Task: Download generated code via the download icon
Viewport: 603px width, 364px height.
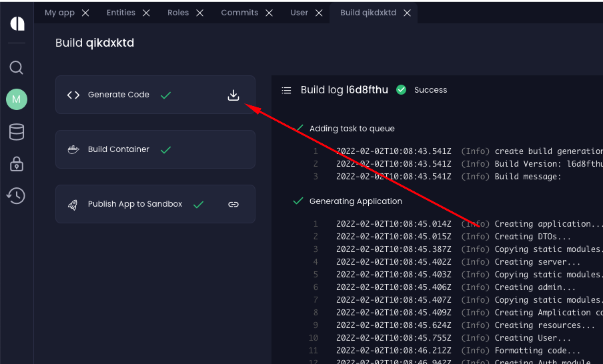Action: point(233,95)
